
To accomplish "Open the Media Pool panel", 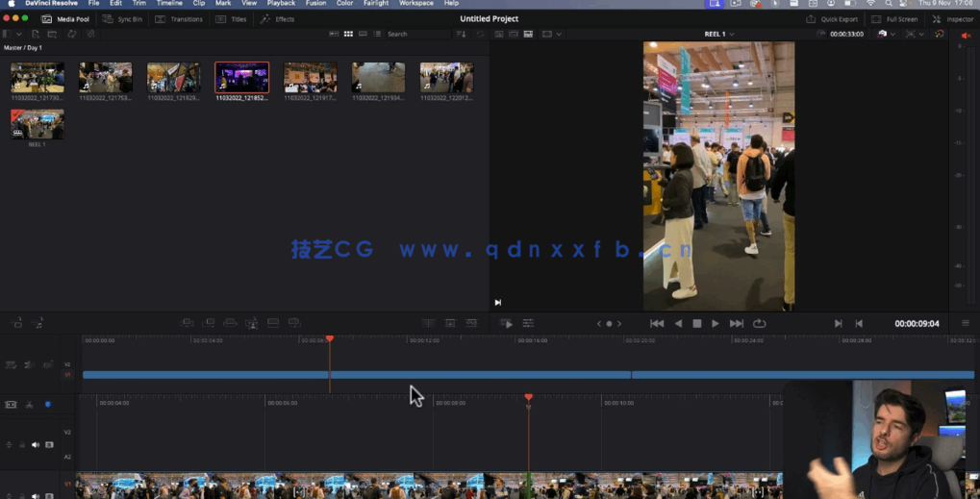I will [x=65, y=19].
